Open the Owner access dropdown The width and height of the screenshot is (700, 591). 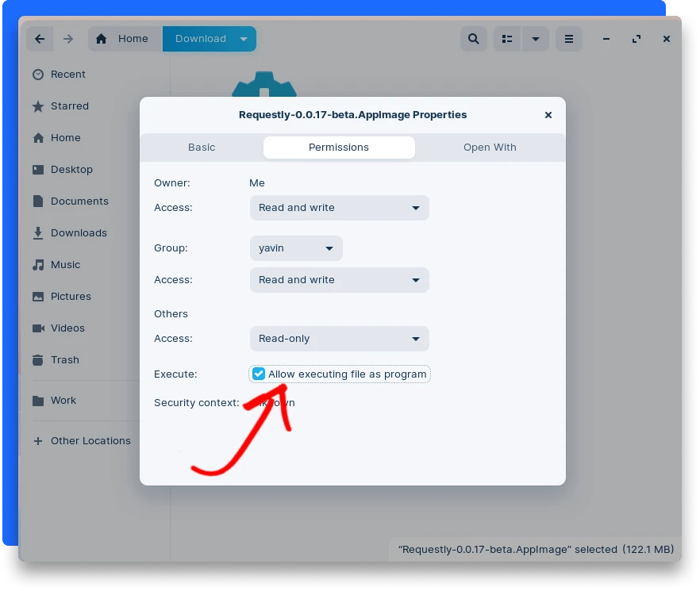(340, 208)
